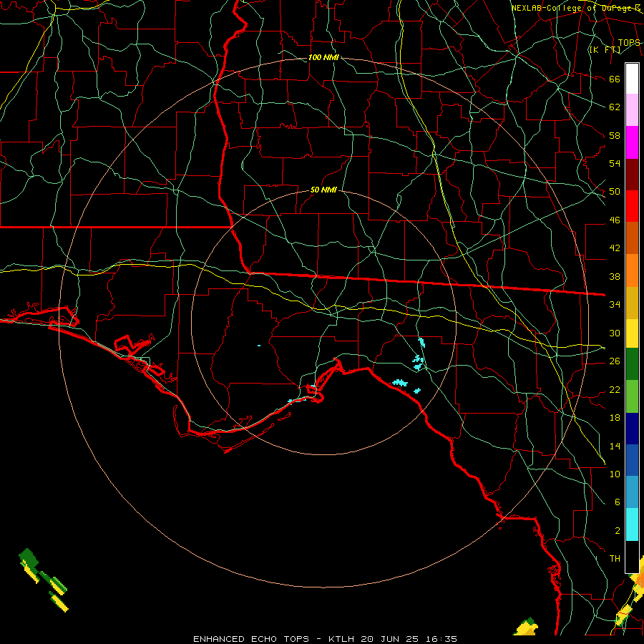The width and height of the screenshot is (644, 644).
Task: Click the '54' legend value
Action: (615, 163)
